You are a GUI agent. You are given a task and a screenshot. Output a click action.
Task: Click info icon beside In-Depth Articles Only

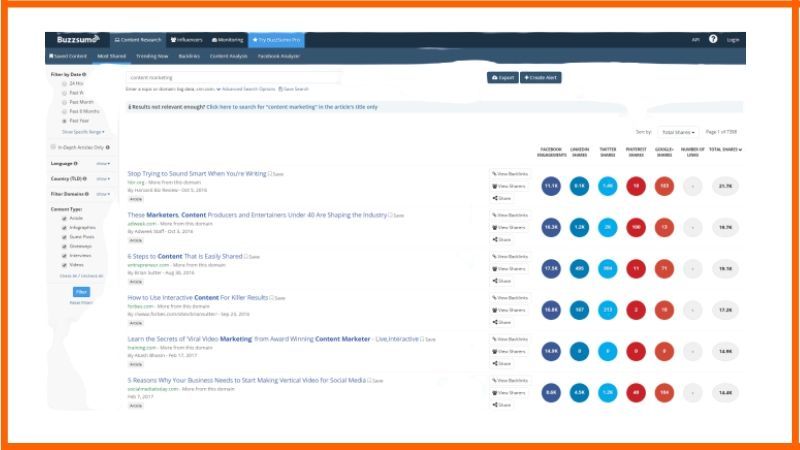pos(108,147)
